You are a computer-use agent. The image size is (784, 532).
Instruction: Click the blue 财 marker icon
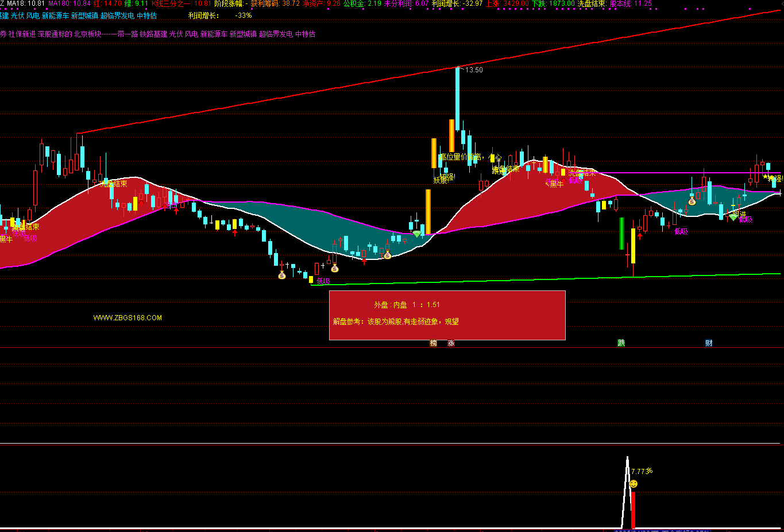click(x=709, y=343)
